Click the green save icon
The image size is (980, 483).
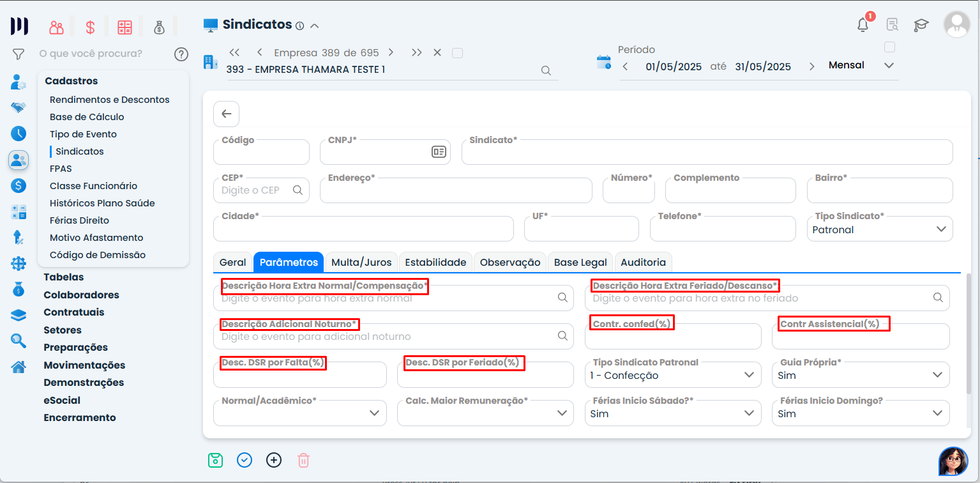coord(216,460)
